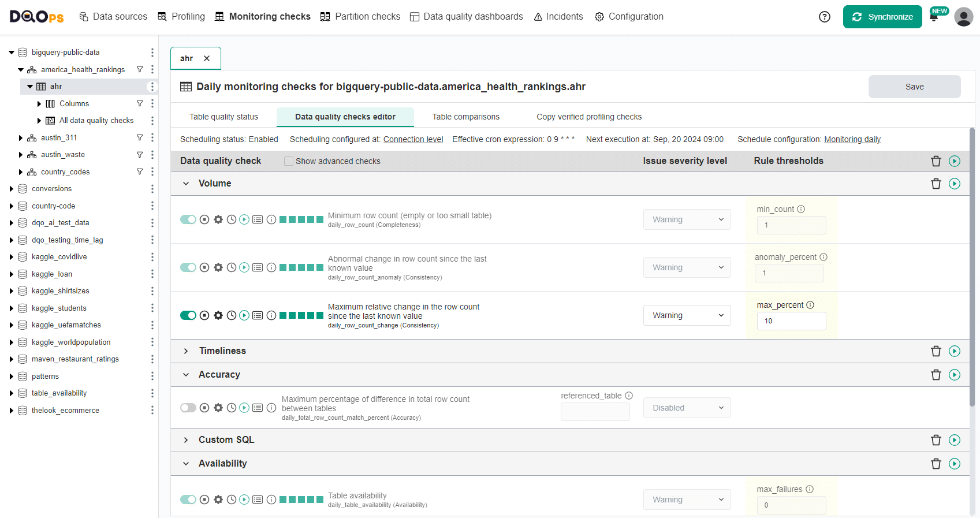Delete Volume category results trash icon
Screen dimensions: 980x518
coord(936,184)
